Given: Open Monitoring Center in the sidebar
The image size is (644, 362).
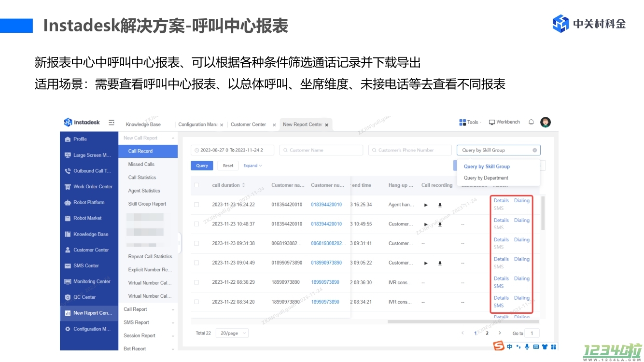Looking at the screenshot, I should click(88, 281).
